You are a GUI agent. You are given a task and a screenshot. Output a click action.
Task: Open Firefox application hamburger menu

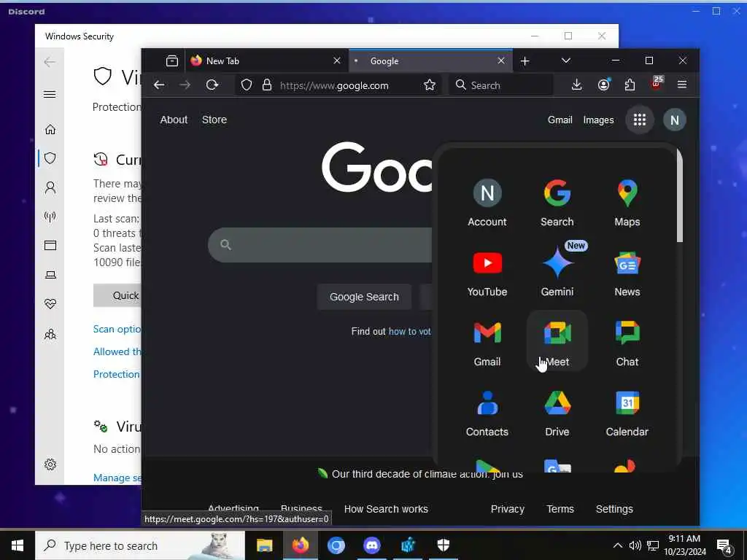tap(682, 85)
